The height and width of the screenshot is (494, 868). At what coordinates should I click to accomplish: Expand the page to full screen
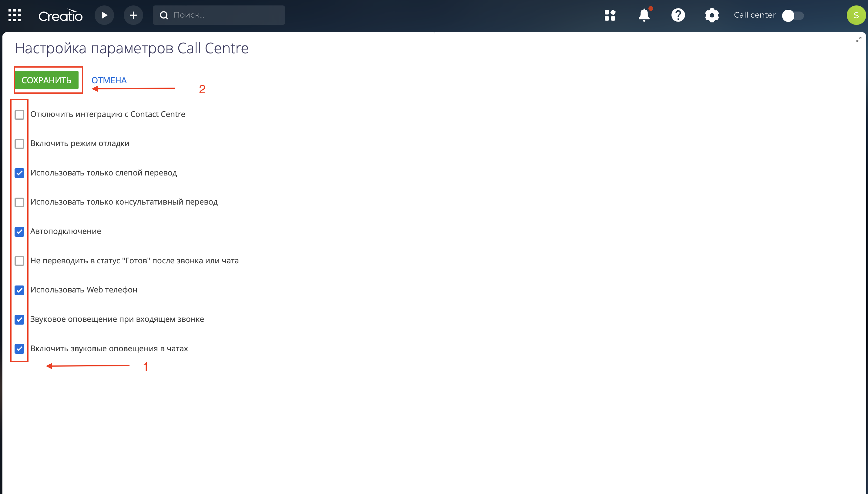[x=859, y=40]
